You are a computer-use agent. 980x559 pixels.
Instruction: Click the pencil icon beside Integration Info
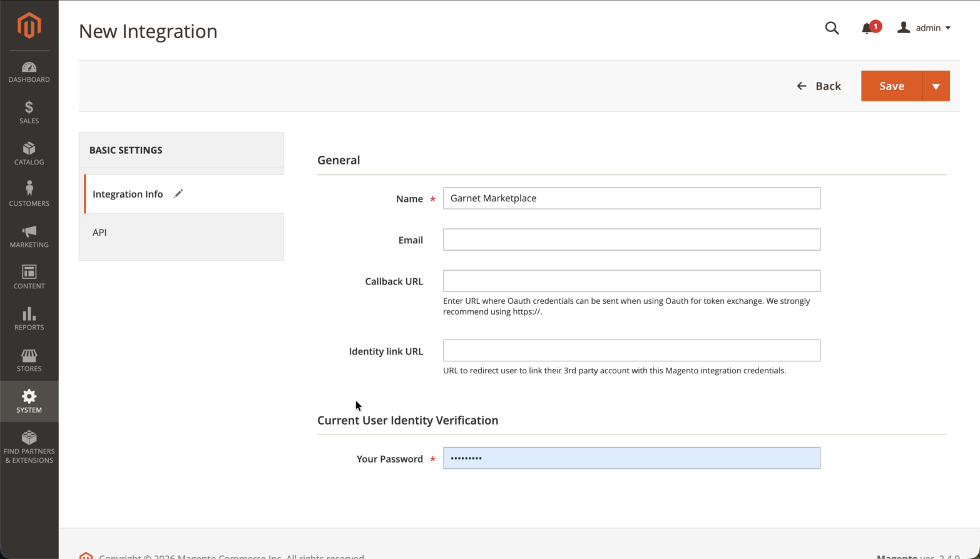(178, 194)
